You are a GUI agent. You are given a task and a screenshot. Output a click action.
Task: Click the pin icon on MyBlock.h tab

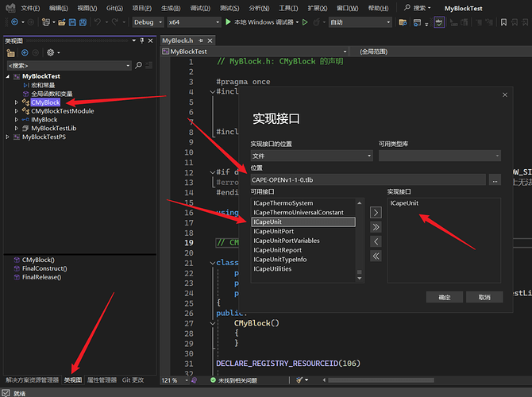(x=201, y=40)
